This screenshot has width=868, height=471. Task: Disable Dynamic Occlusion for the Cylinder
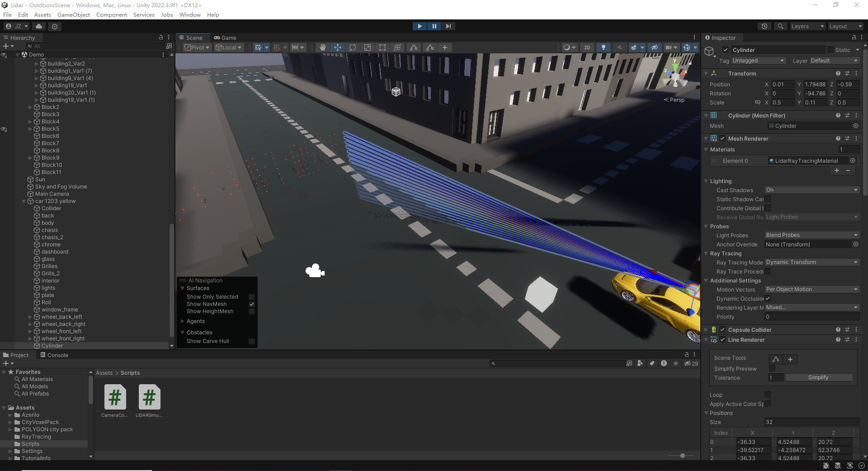(x=767, y=298)
